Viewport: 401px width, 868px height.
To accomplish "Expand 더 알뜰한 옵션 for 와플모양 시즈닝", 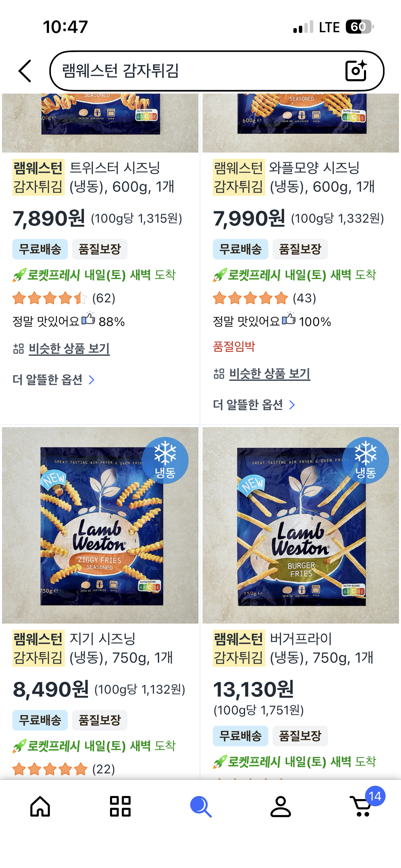I will tap(254, 405).
